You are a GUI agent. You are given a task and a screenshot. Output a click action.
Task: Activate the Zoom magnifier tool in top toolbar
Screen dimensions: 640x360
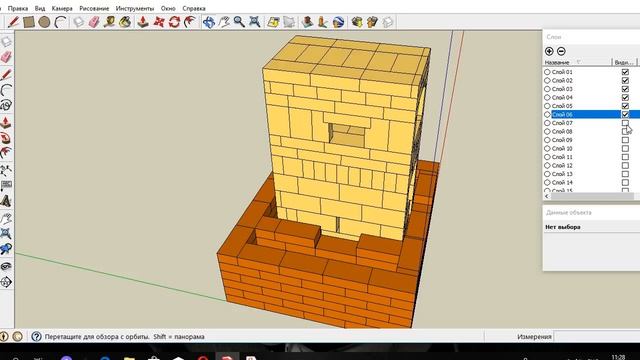[239, 22]
